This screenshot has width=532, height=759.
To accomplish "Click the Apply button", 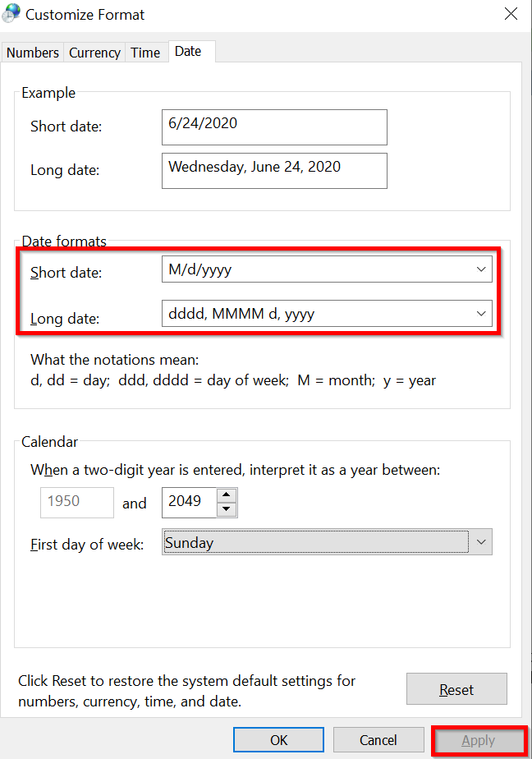I will [x=479, y=741].
